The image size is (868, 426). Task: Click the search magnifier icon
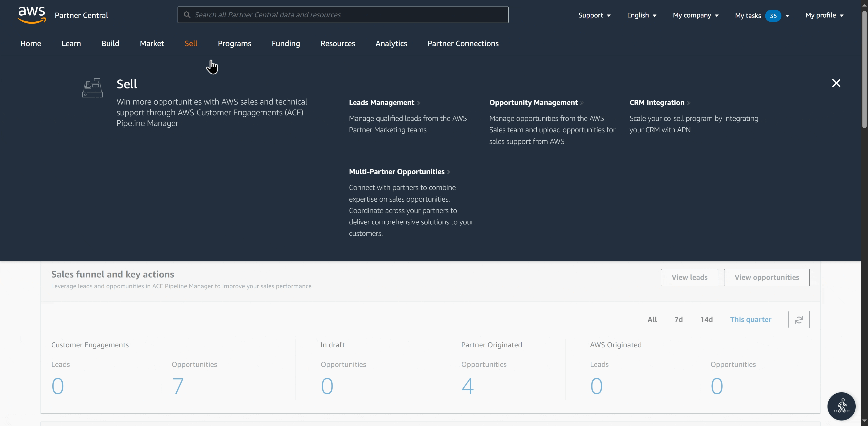coord(187,15)
